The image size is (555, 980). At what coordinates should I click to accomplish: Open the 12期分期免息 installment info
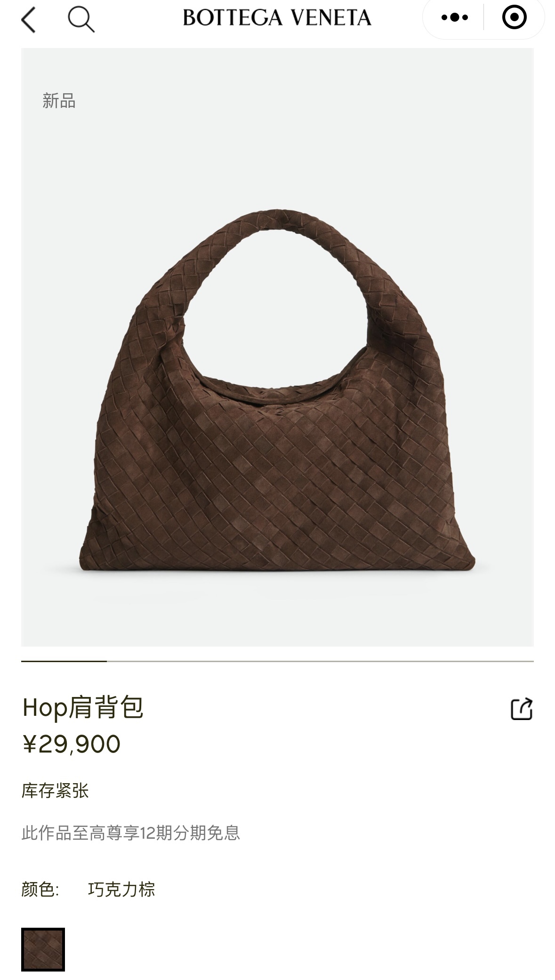(131, 833)
